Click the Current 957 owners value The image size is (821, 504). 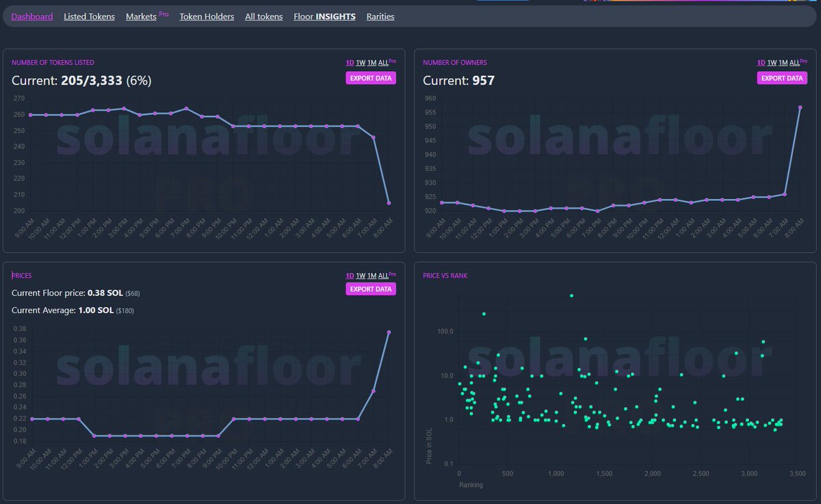[x=459, y=81]
